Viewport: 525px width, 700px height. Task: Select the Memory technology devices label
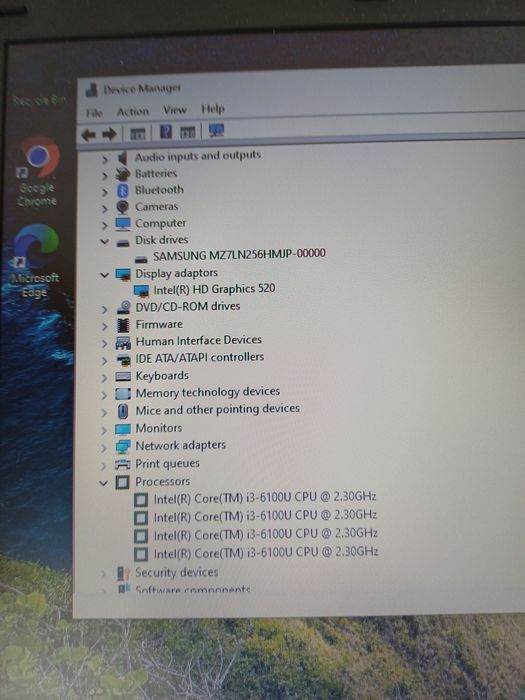[x=208, y=392]
